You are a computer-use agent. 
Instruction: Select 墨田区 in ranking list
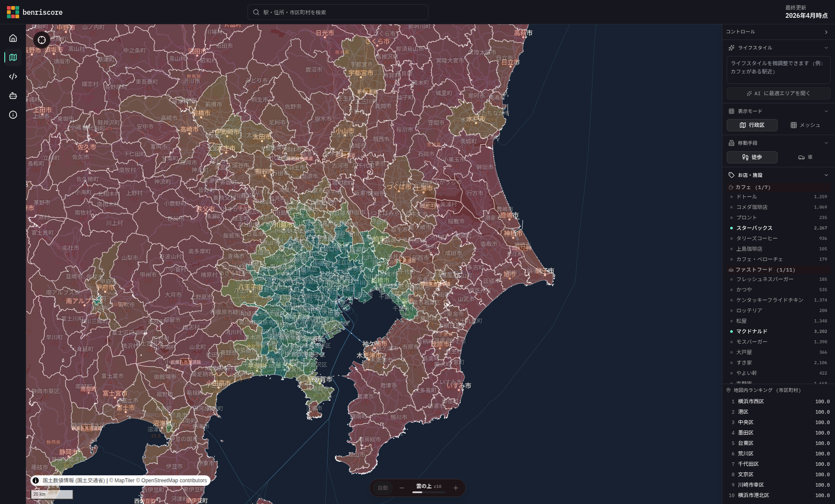pos(778,433)
